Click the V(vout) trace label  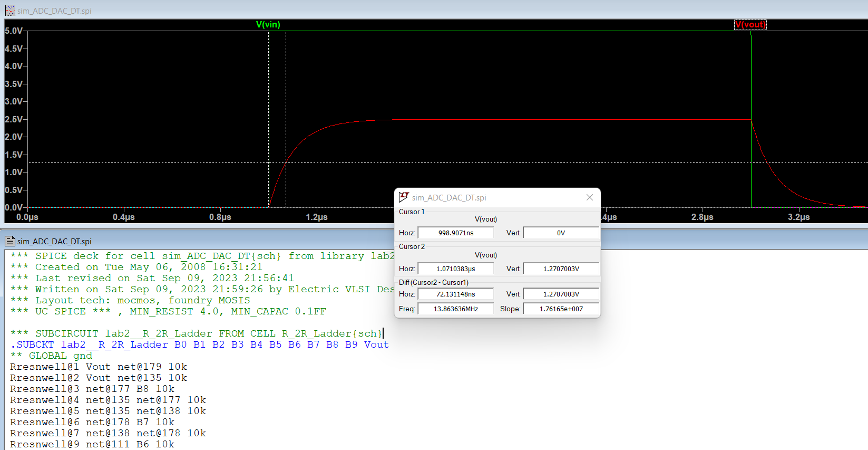tap(750, 25)
